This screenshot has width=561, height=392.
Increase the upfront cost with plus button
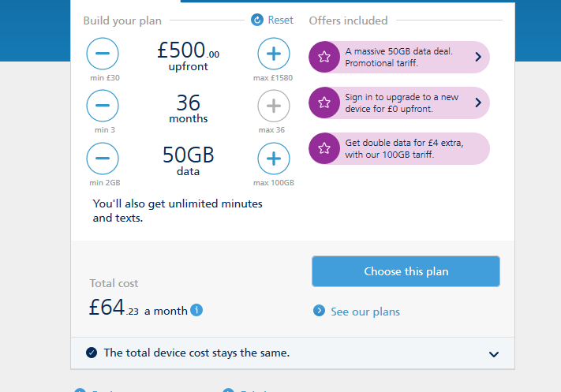pos(274,54)
